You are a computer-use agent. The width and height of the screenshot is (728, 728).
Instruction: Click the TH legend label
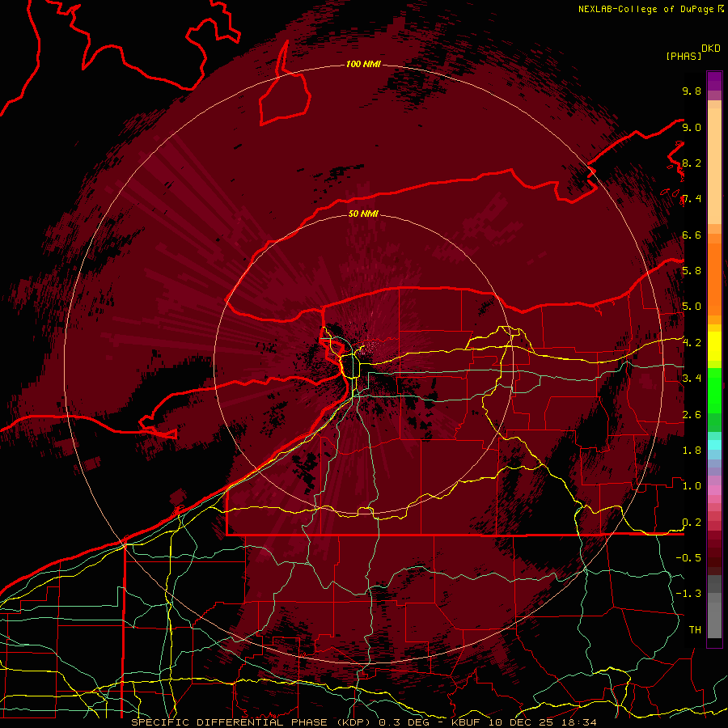[695, 630]
